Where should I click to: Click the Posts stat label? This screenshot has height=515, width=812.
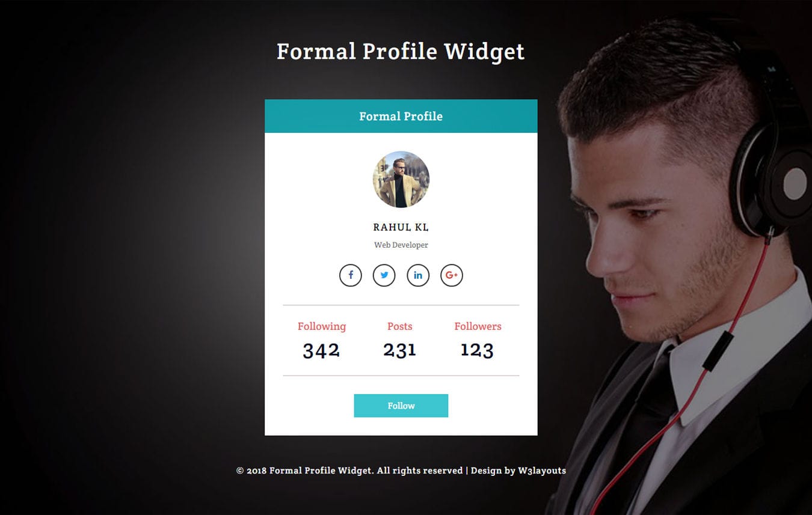tap(400, 326)
